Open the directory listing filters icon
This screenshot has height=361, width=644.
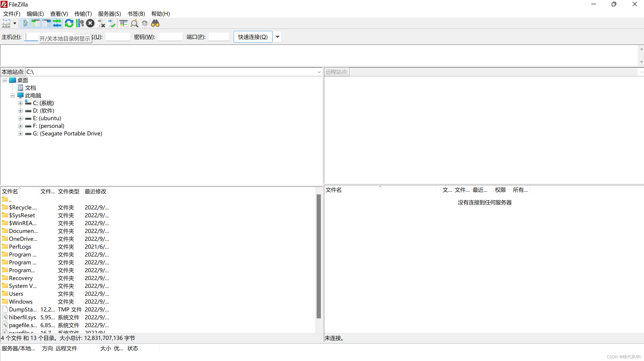pyautogui.click(x=124, y=24)
